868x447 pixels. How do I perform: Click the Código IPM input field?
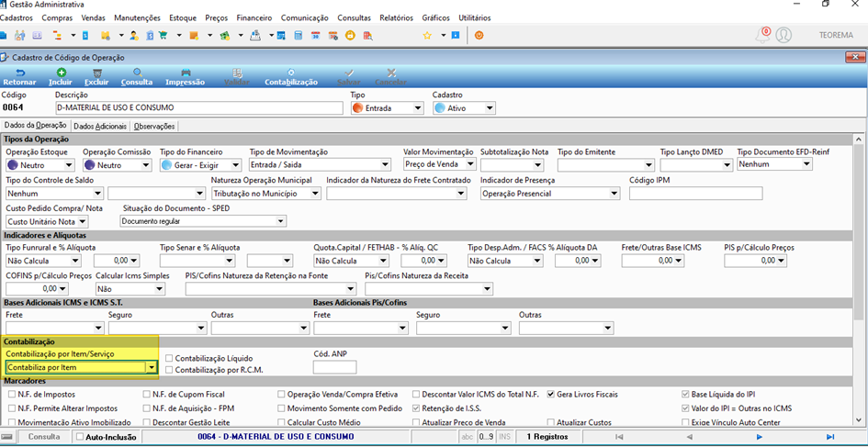coord(696,194)
